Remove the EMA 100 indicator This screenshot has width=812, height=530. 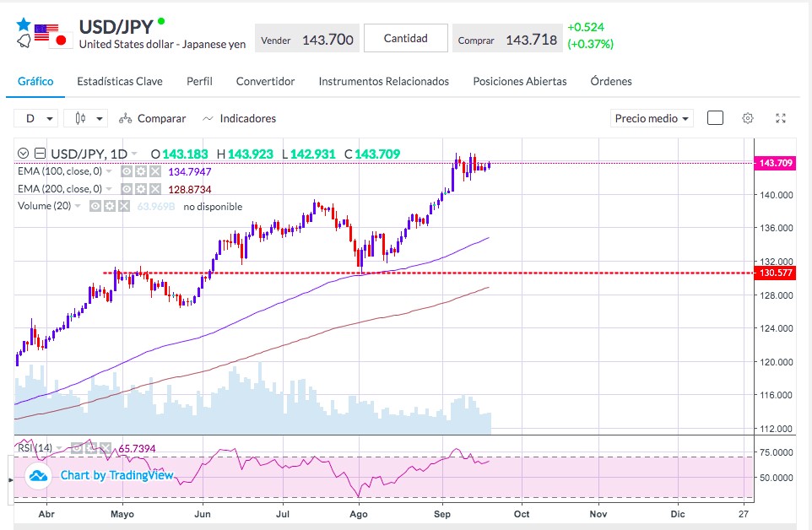pos(154,171)
